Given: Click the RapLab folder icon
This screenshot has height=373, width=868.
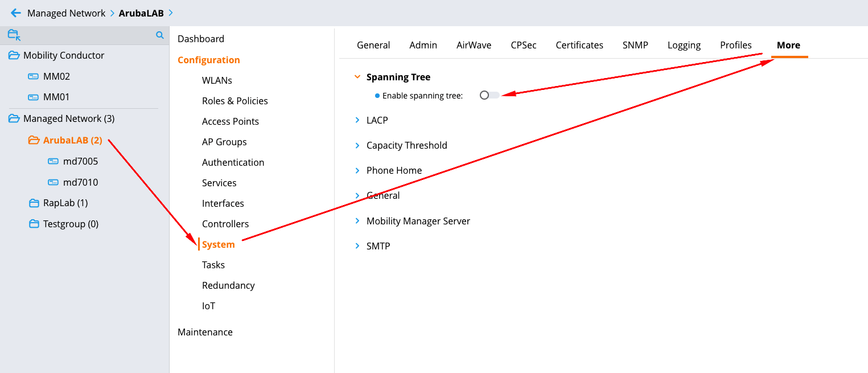Looking at the screenshot, I should tap(34, 203).
